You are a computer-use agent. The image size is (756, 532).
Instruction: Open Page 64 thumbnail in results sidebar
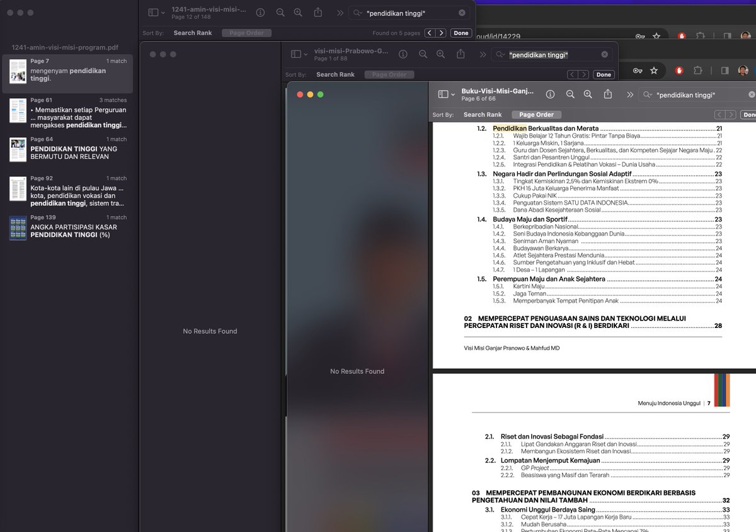point(18,150)
